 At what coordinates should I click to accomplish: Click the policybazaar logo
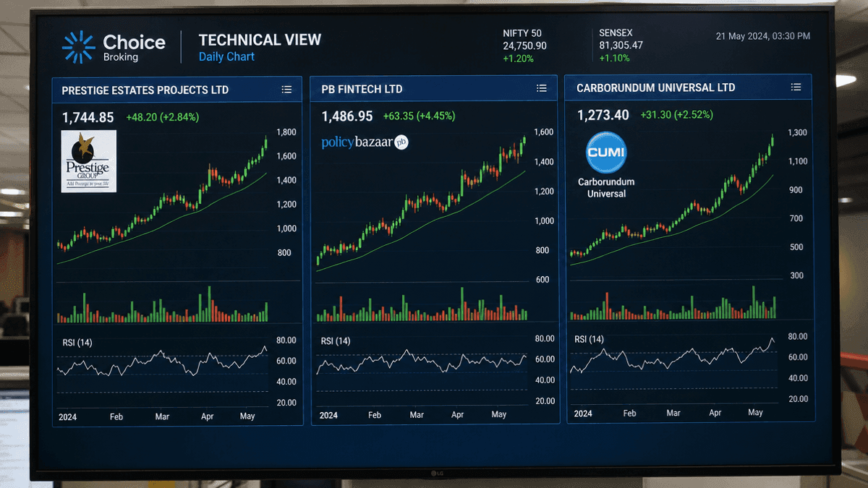coord(365,142)
